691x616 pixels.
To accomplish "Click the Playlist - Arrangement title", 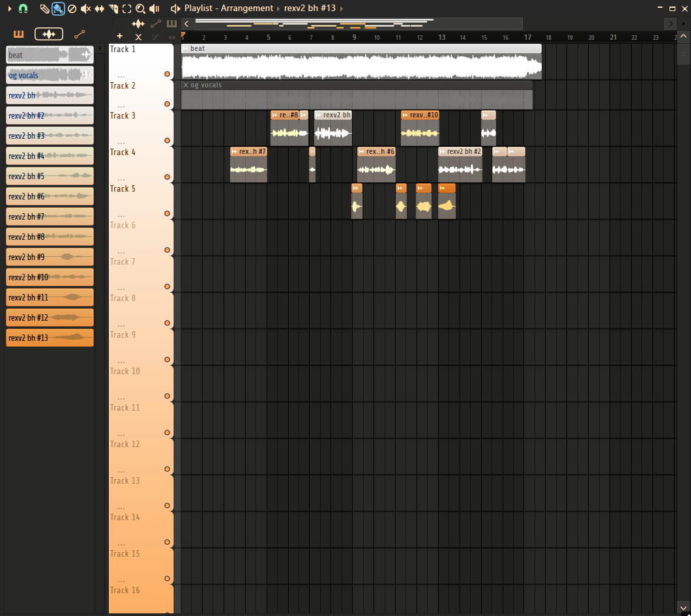I will click(x=229, y=8).
